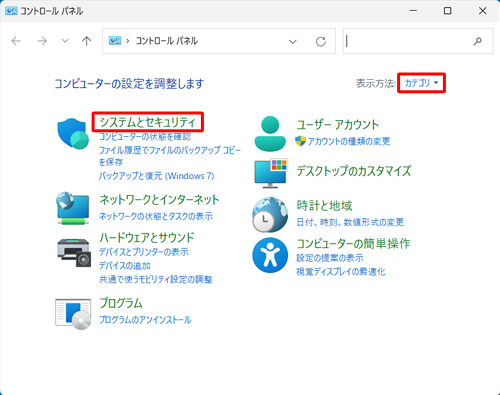This screenshot has height=395, width=500.
Task: Click プログラムのアンインストール link
Action: tap(145, 320)
